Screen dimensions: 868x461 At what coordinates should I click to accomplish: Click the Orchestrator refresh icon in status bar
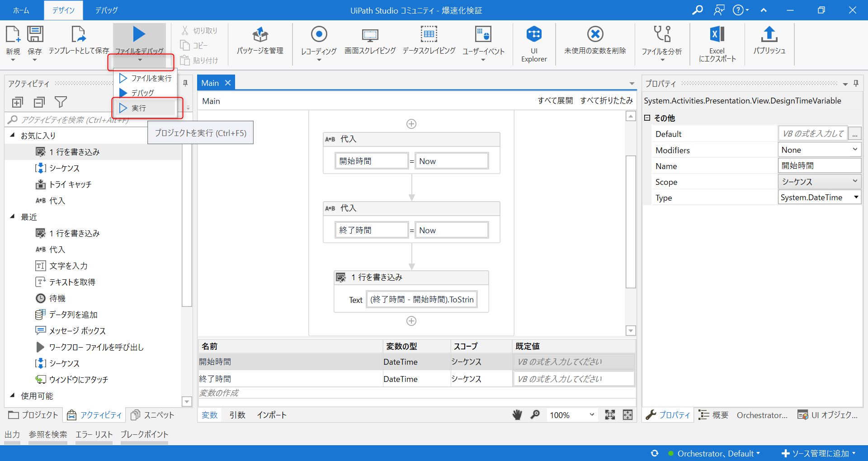click(655, 453)
